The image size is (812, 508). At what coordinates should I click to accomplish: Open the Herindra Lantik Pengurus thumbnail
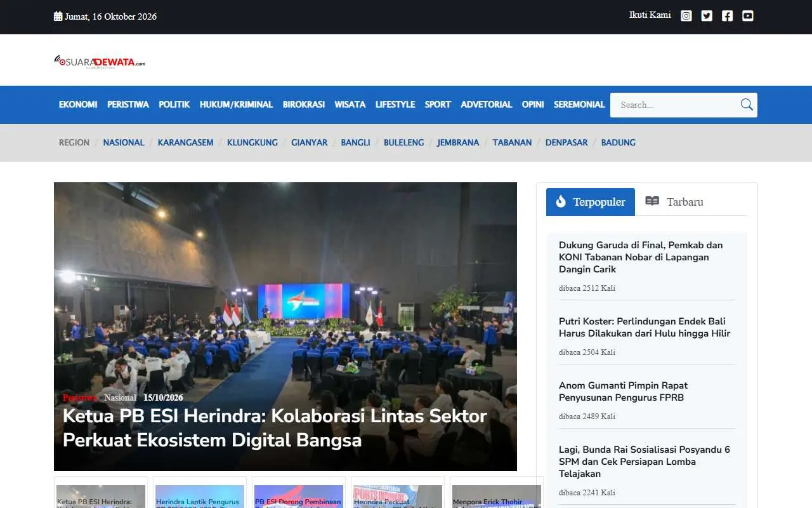point(200,497)
